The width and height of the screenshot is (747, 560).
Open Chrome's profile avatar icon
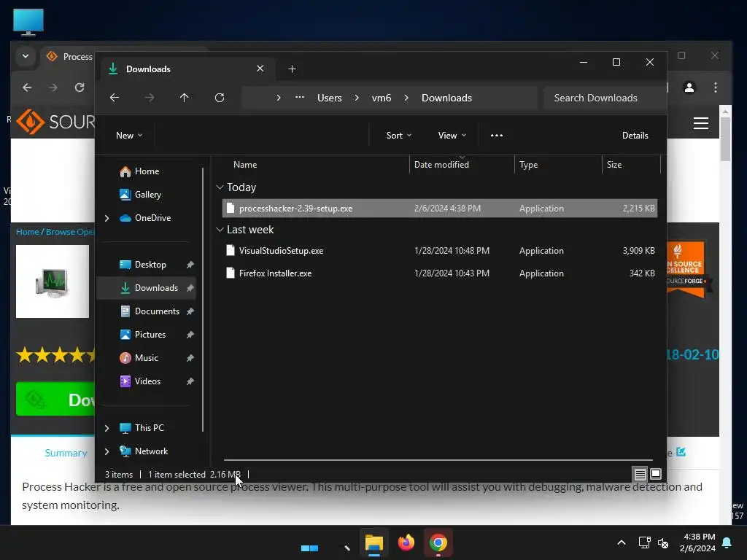[x=689, y=87]
